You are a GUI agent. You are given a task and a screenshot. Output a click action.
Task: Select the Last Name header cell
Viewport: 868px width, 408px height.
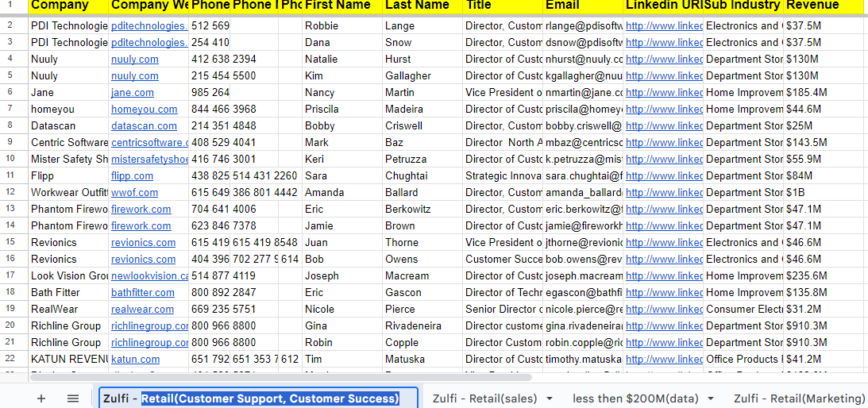[x=422, y=6]
